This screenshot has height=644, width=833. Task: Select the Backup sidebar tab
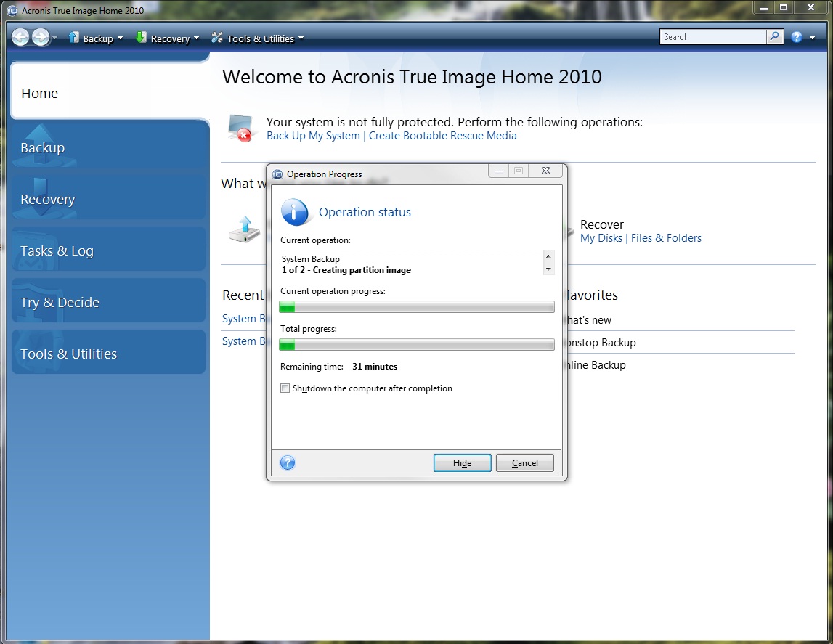click(109, 146)
